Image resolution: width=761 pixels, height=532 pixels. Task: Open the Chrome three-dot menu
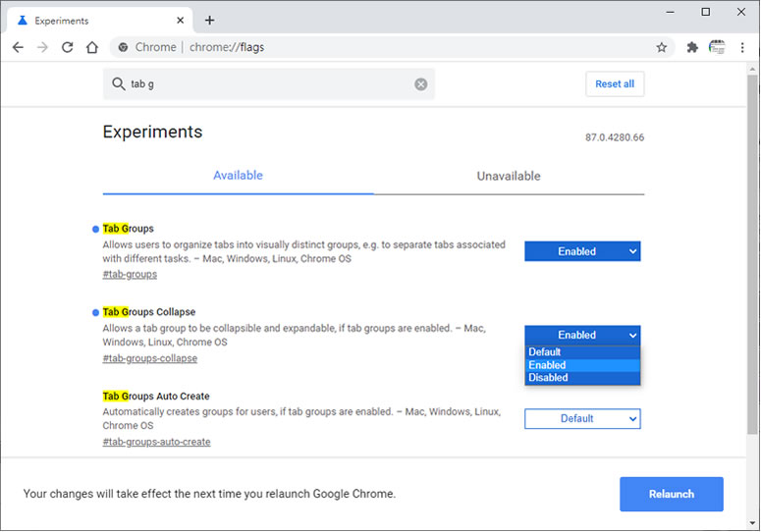742,47
